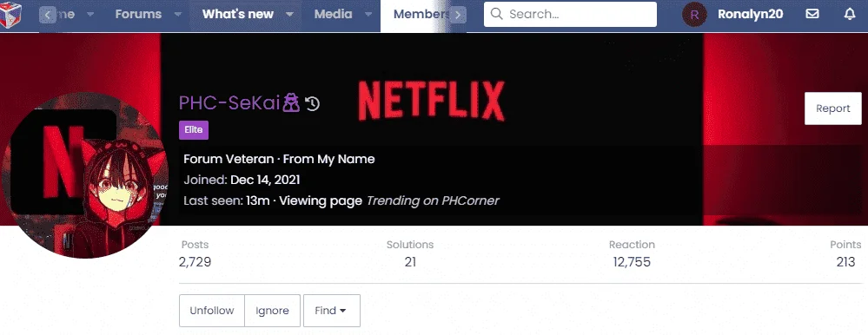
Task: Expand the What's new dropdown arrow
Action: 290,15
